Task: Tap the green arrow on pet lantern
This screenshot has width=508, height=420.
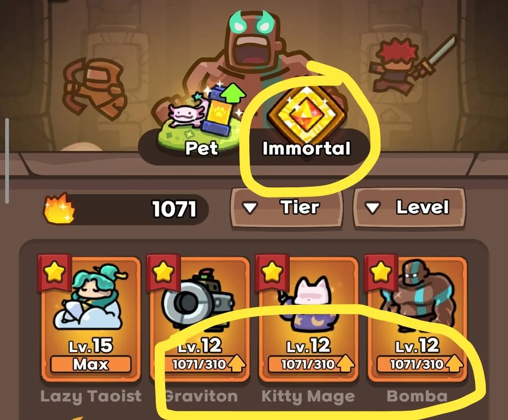Action: tap(233, 92)
